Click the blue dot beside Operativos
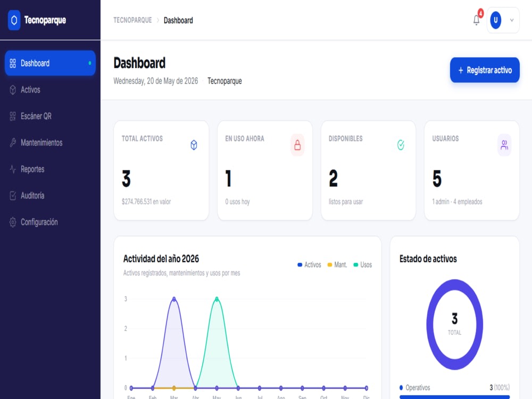 tap(401, 387)
